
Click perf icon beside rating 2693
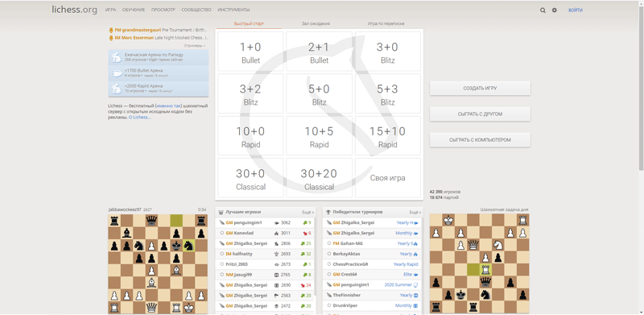276,254
